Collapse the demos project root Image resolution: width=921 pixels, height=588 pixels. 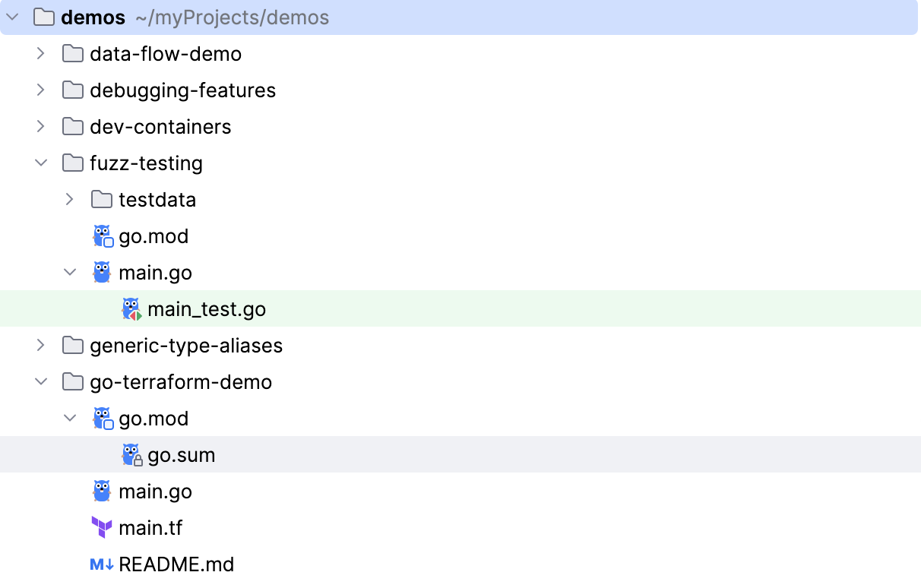pos(12,17)
